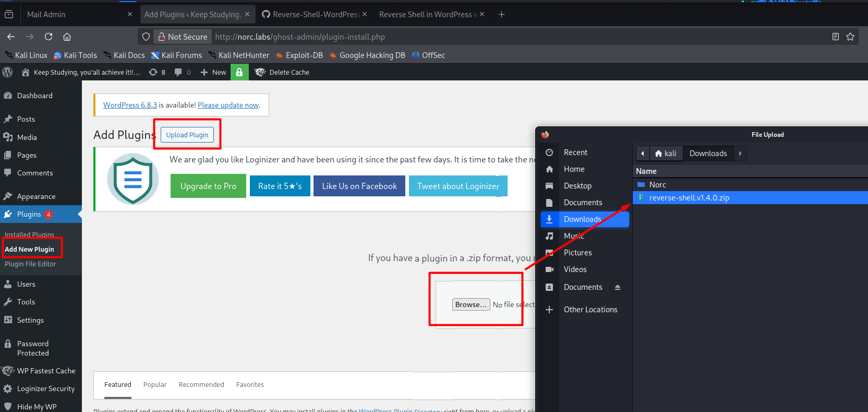
Task: Open the Settings menu
Action: point(41,320)
